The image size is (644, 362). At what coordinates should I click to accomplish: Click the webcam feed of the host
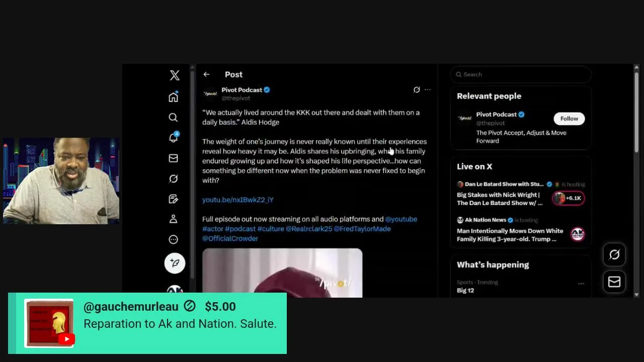click(61, 180)
